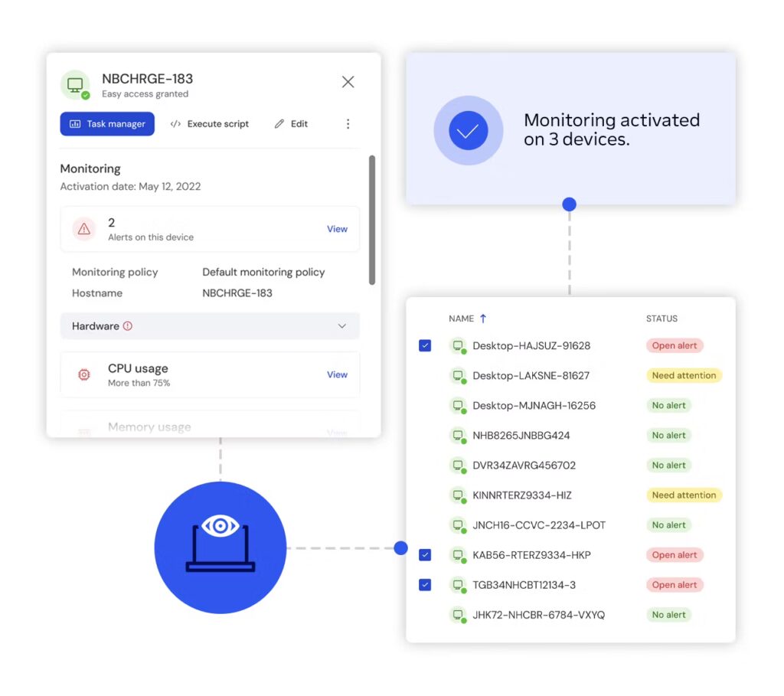784x696 pixels.
Task: Click the DVR34ZAVRG456702 device icon
Action: pyautogui.click(x=458, y=466)
